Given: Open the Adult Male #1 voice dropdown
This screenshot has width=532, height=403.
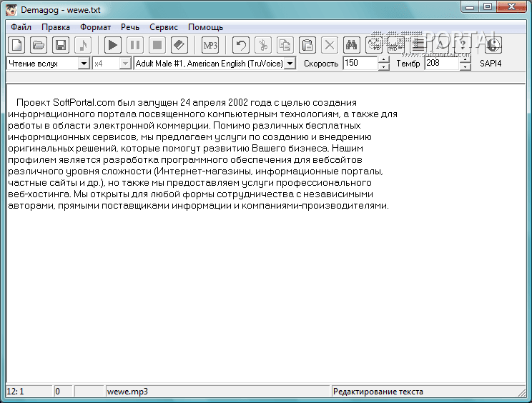Looking at the screenshot, I should (290, 64).
